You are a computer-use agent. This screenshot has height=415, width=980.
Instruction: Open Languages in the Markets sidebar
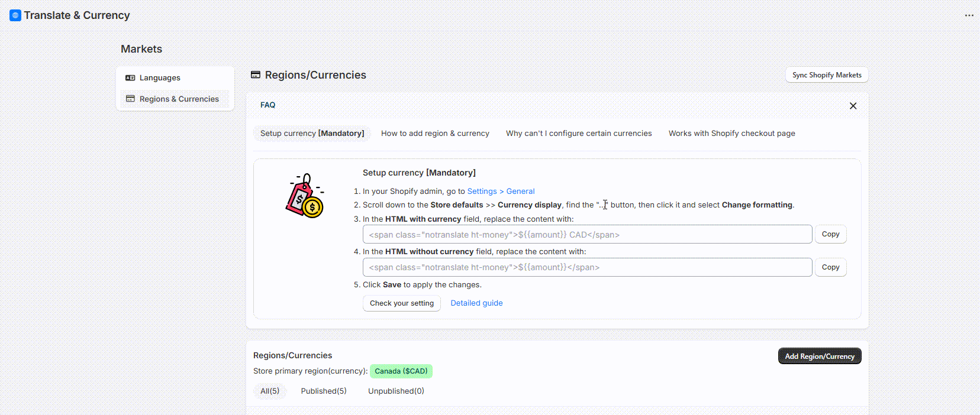(x=175, y=78)
